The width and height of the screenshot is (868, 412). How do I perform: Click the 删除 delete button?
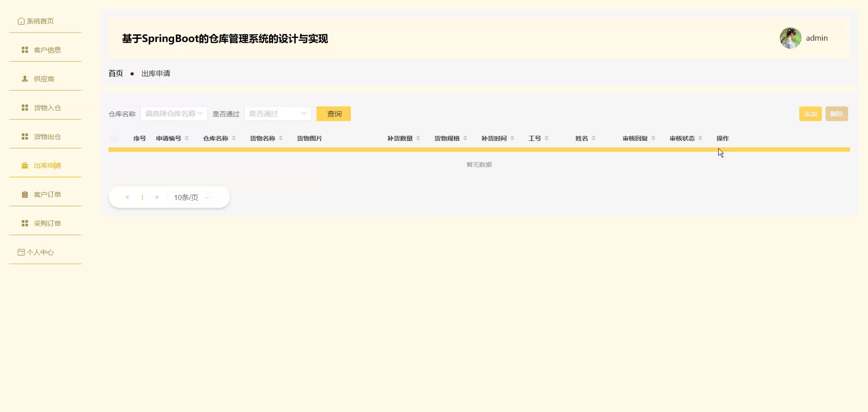(x=837, y=114)
